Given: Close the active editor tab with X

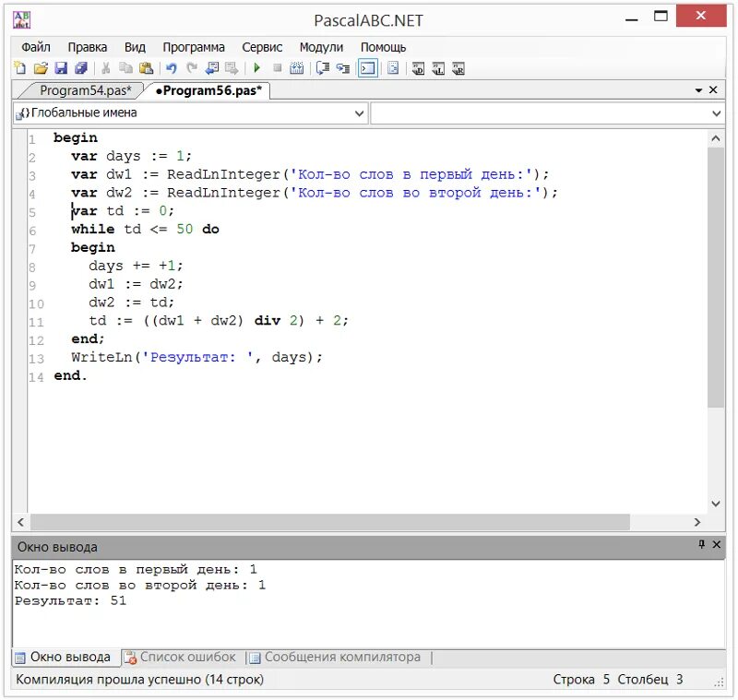Looking at the screenshot, I should point(713,89).
